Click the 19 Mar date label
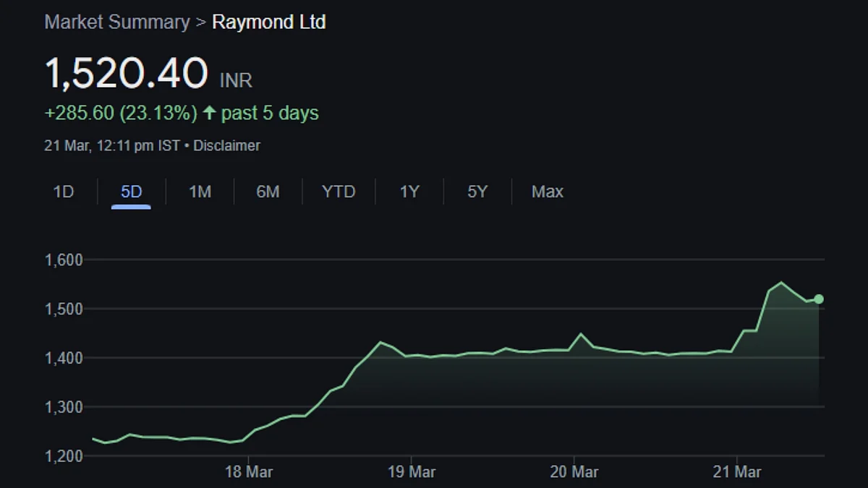This screenshot has width=868, height=488. tap(412, 472)
